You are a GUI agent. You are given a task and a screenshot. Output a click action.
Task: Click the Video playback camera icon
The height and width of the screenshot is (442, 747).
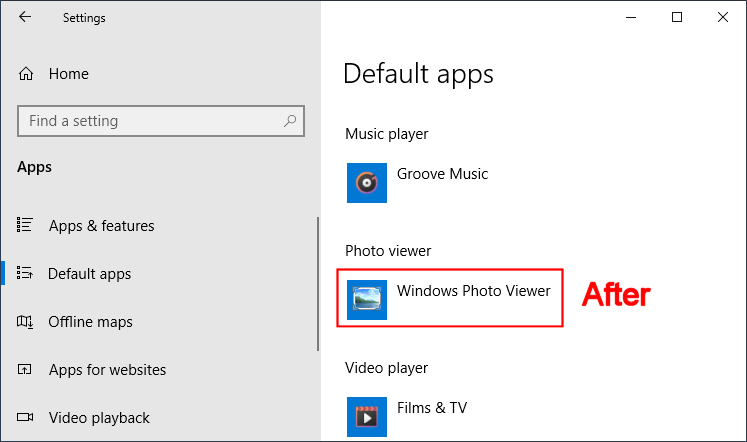pos(26,418)
